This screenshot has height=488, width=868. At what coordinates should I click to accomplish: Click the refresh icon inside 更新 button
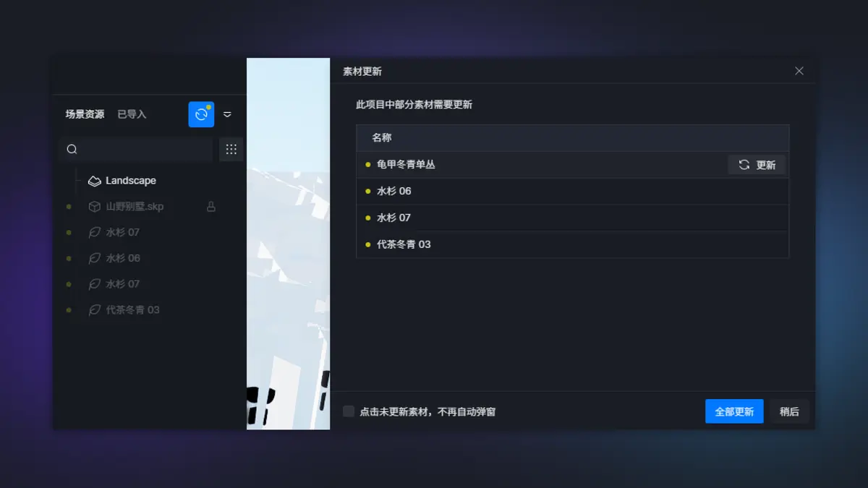[x=744, y=165]
